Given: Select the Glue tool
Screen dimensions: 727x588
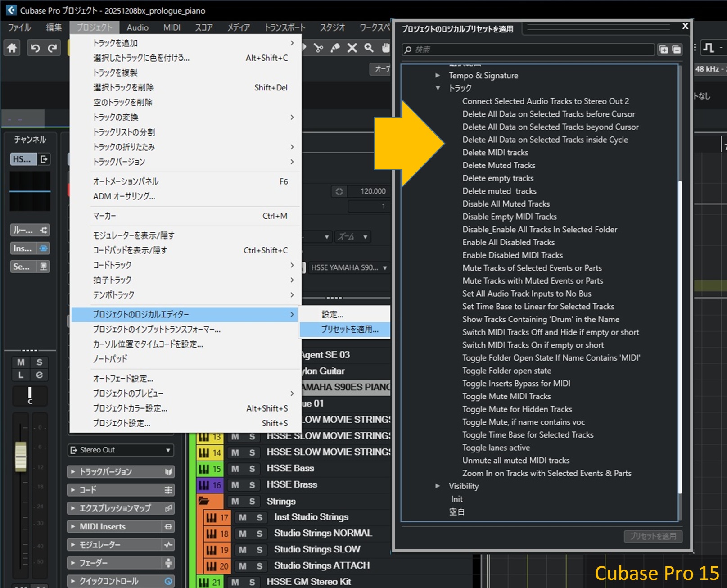Looking at the screenshot, I should pos(335,48).
